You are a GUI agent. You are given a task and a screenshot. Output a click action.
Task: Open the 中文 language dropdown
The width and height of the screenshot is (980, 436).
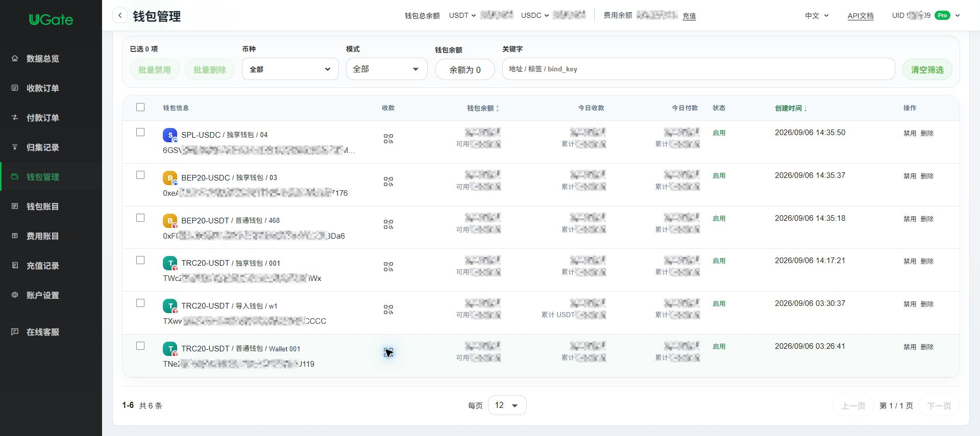point(817,16)
